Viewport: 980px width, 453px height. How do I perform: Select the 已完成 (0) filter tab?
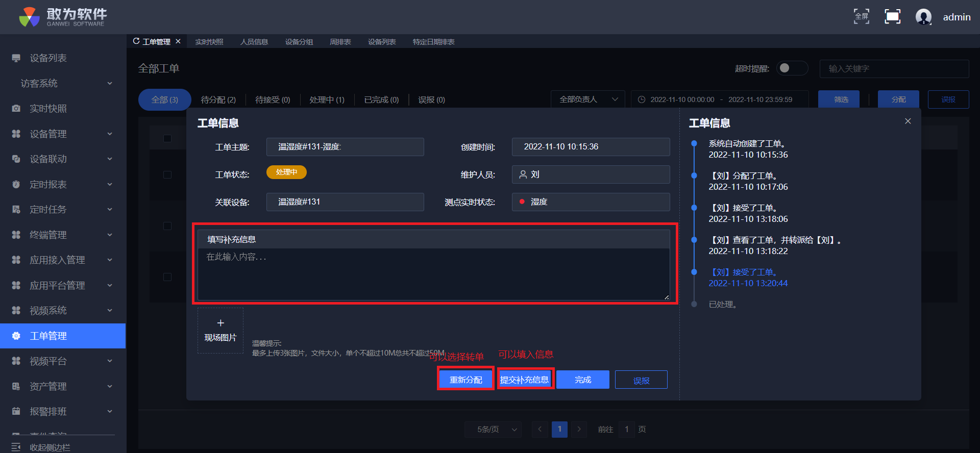click(x=381, y=100)
